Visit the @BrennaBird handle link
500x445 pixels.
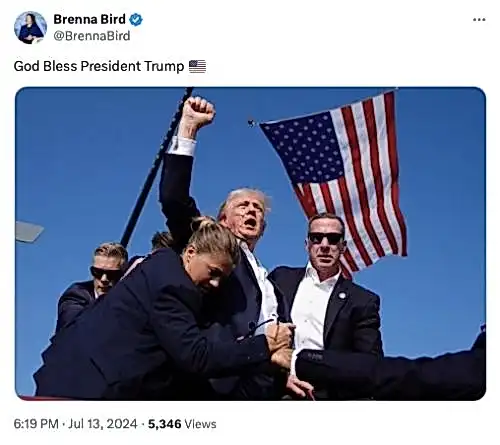pyautogui.click(x=92, y=36)
